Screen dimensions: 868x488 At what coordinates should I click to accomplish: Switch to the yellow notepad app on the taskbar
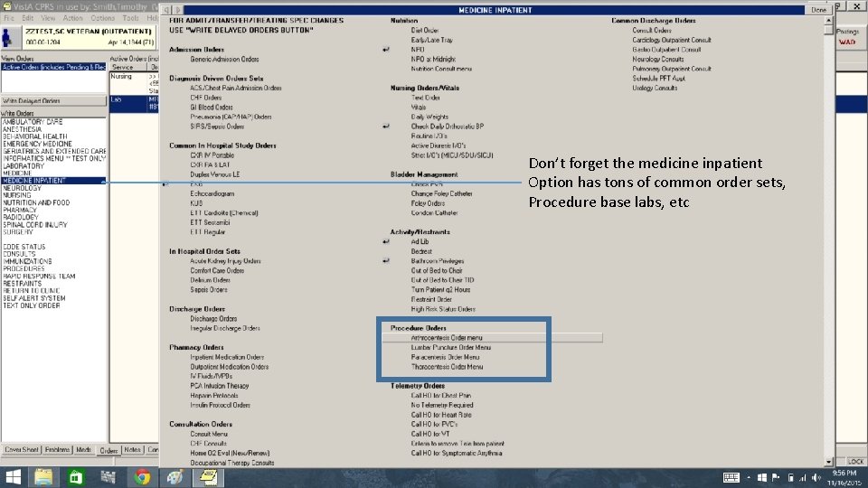click(x=209, y=477)
